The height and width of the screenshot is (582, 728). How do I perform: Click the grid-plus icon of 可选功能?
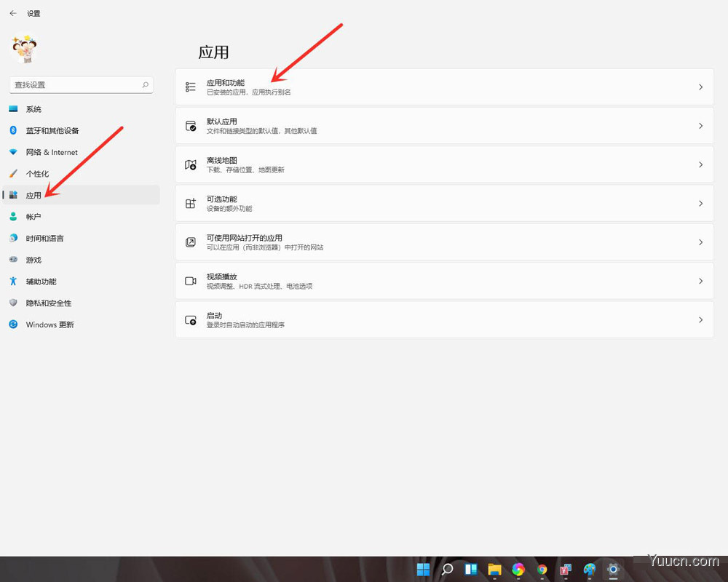tap(190, 203)
